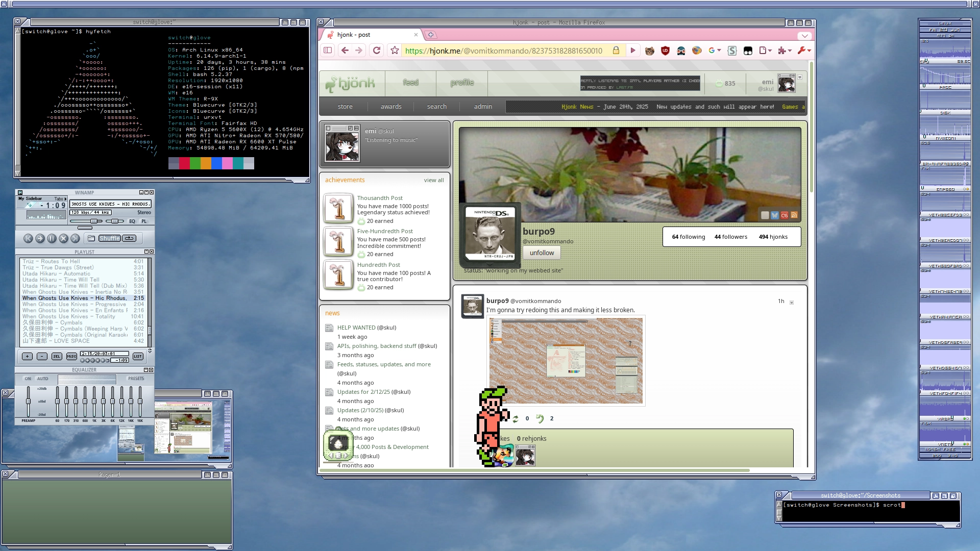
Task: Select 'LOVE SPACE' track in playlist
Action: 83,341
